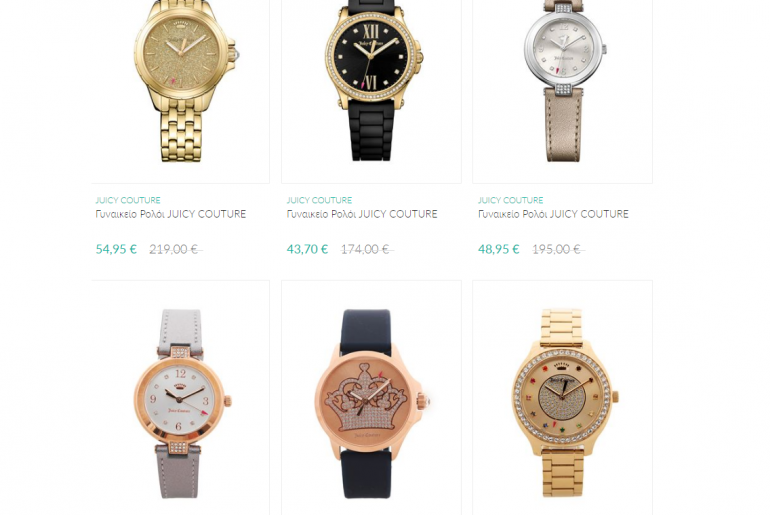770x515 pixels.
Task: Click the crown emblem on rose gold dial
Action: pos(367,399)
